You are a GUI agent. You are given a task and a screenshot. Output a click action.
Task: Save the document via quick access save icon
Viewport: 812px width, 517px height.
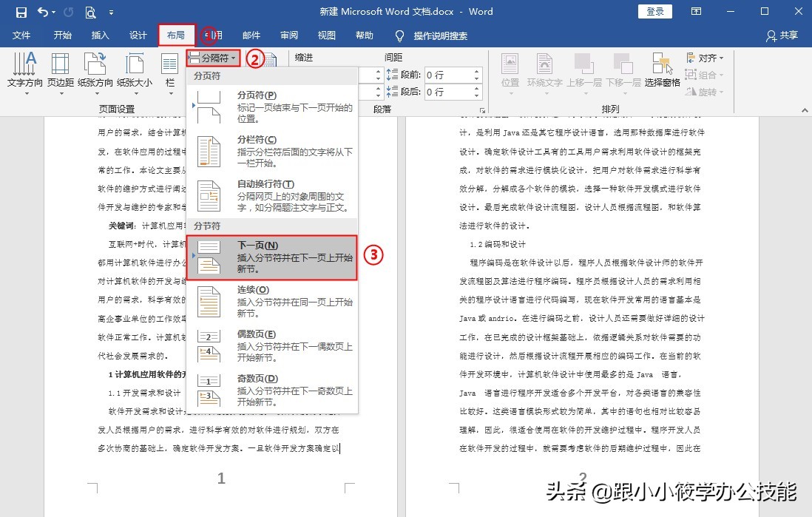pyautogui.click(x=21, y=12)
